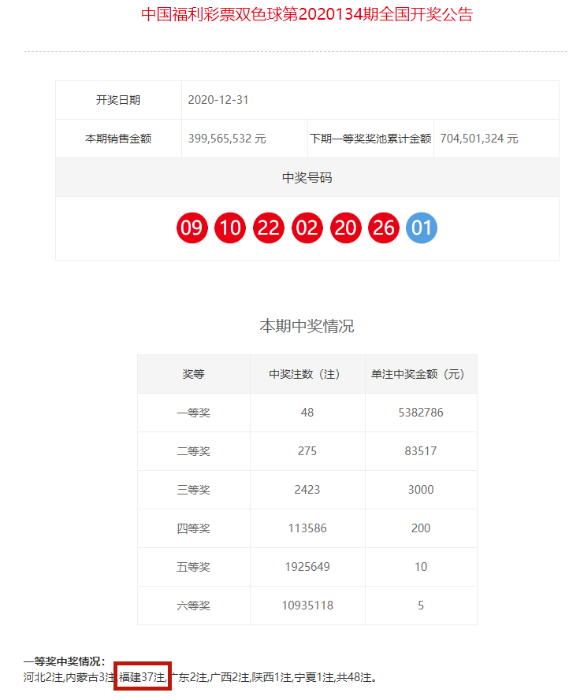Select fifth prize count 1925649
This screenshot has height=700, width=569.
307,567
